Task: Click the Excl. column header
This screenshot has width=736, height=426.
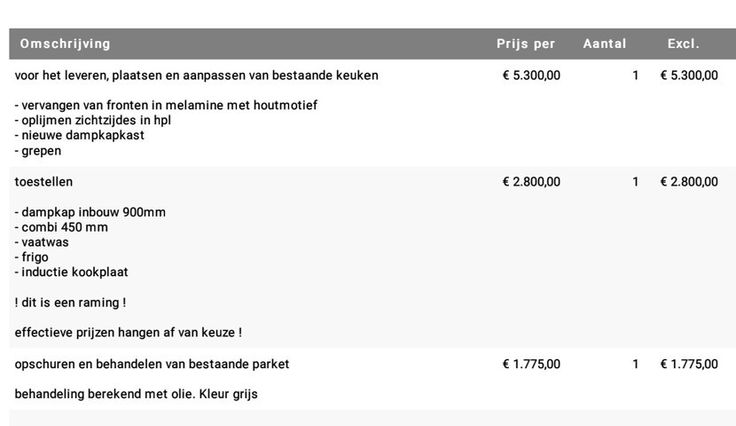Action: tap(684, 44)
